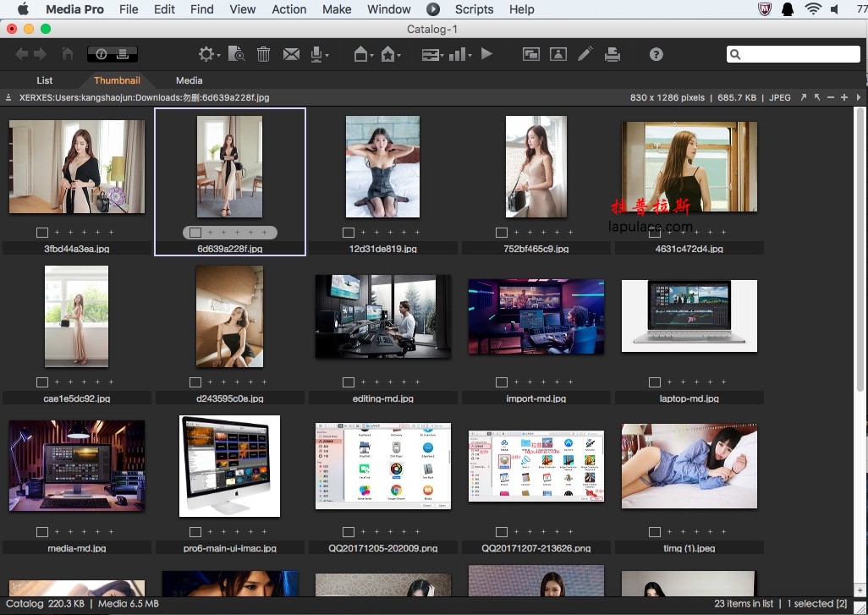Tick the label checkbox for laptop-md.jpg
Image resolution: width=868 pixels, height=615 pixels.
[x=654, y=382]
